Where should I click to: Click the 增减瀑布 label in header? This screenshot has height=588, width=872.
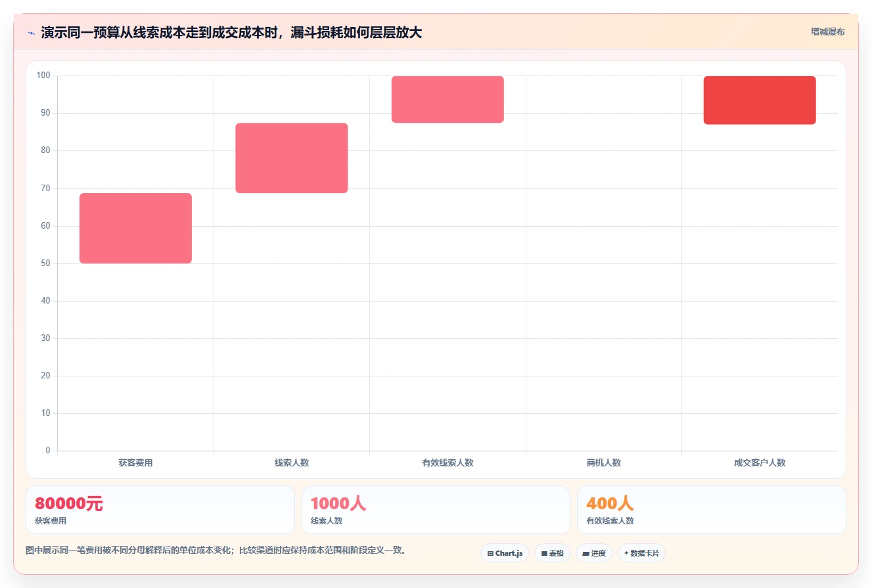(x=827, y=32)
